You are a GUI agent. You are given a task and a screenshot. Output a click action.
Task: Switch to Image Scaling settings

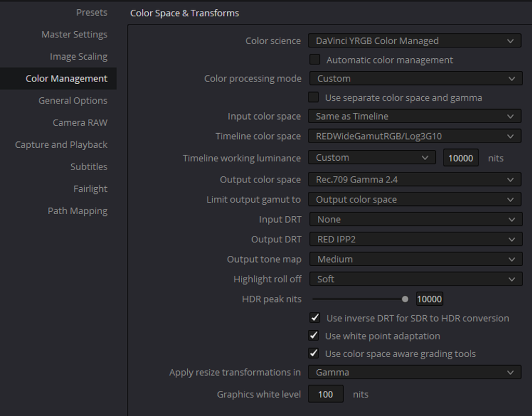[79, 57]
